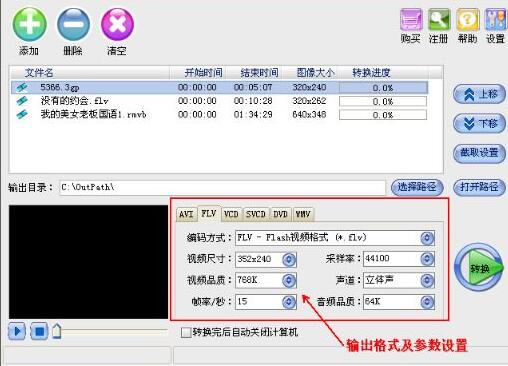
Task: Click the 选择路径 (Choose Path) button
Action: pyautogui.click(x=417, y=187)
